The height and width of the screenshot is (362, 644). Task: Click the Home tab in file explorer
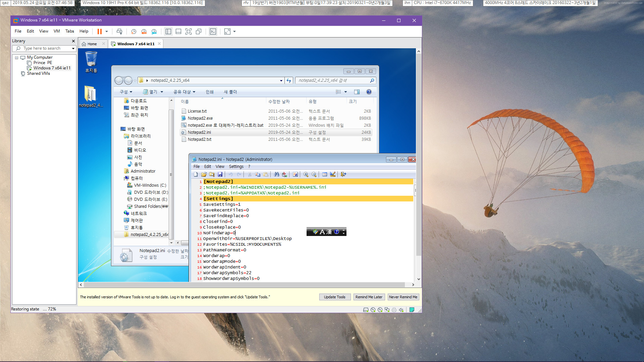[92, 44]
